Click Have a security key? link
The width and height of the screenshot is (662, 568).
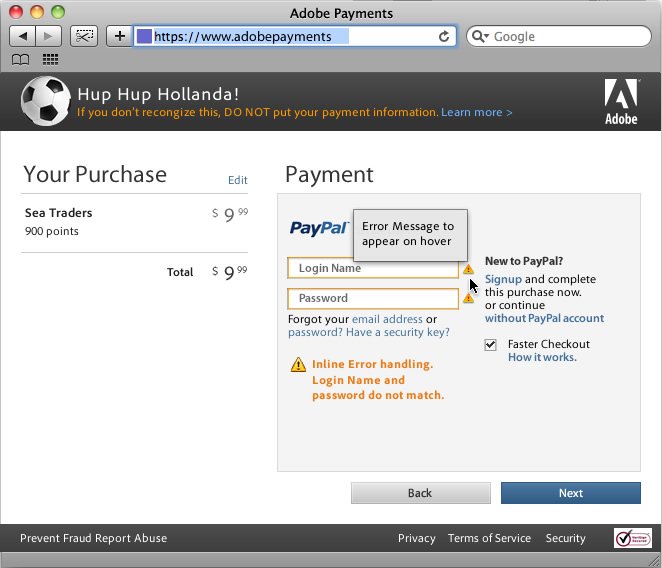click(398, 332)
